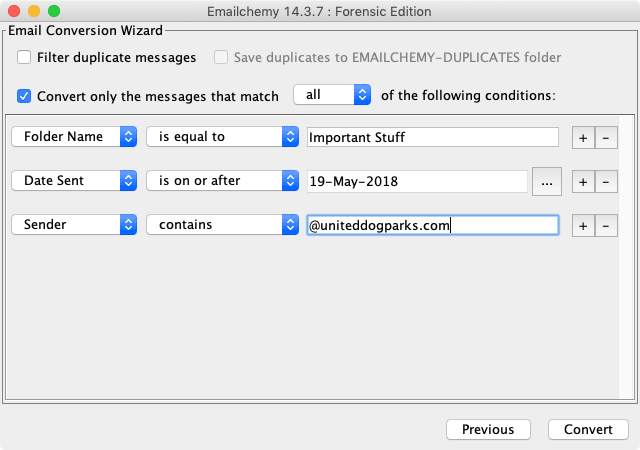
Task: Open the 'is equal to' operator dropdown
Action: (222, 136)
